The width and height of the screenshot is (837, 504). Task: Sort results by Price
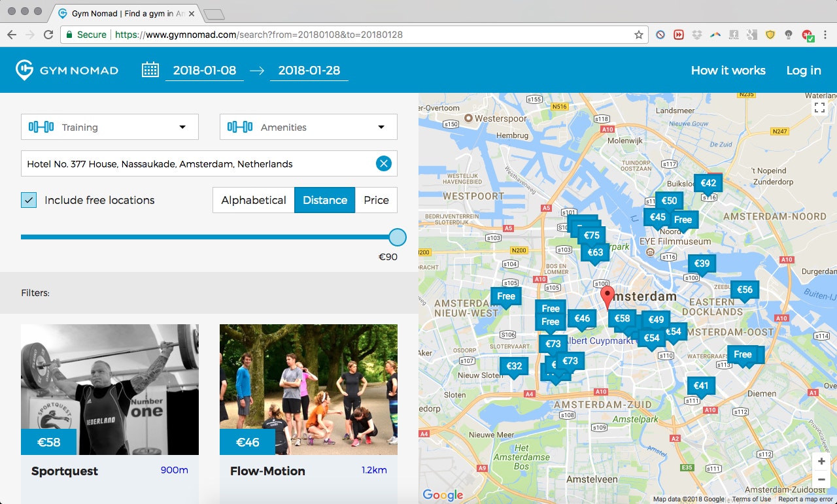(x=376, y=200)
